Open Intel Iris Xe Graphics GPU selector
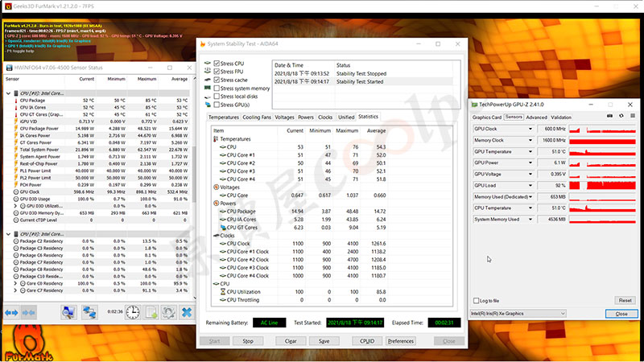This screenshot has width=644, height=362. point(518,314)
